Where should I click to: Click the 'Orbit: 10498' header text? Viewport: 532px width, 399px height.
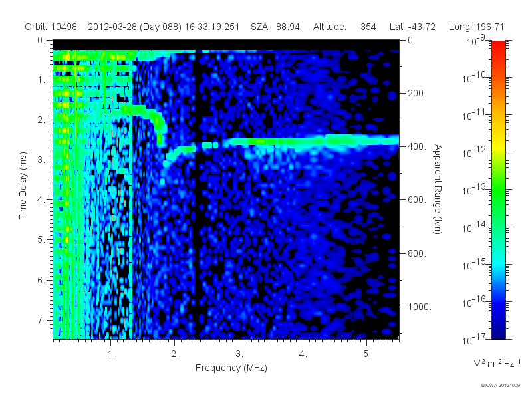click(x=51, y=27)
